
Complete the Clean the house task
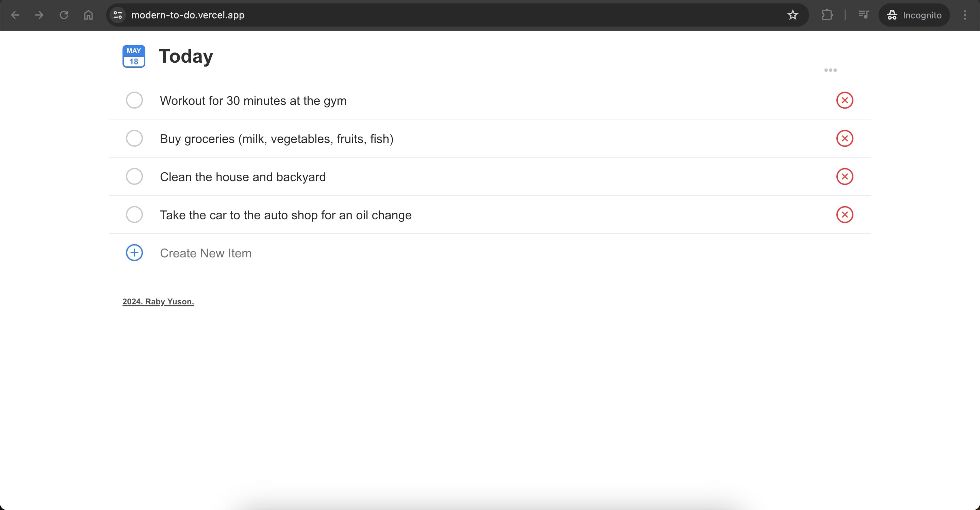[134, 177]
